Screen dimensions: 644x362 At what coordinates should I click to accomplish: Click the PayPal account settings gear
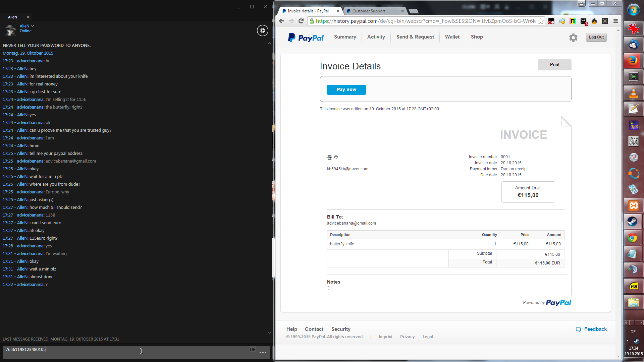[x=573, y=38]
